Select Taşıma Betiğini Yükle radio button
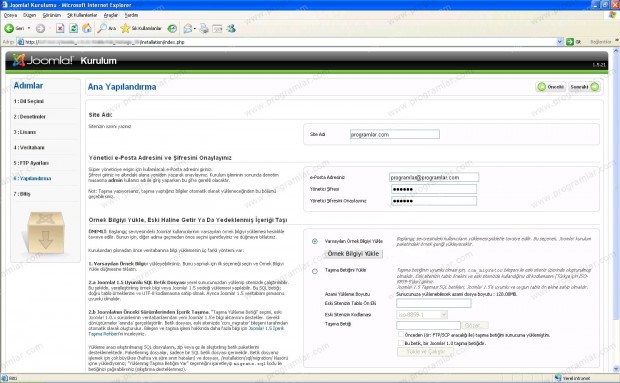Viewport: 620px width, 383px height. (315, 271)
